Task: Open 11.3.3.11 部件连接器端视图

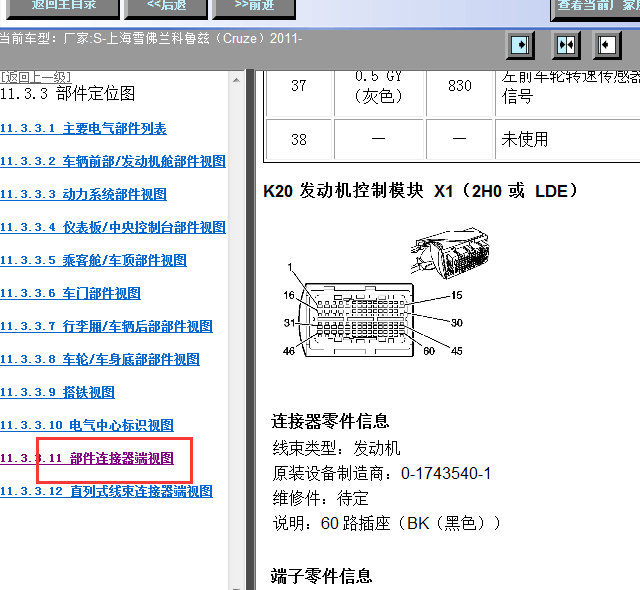Action: click(87, 459)
